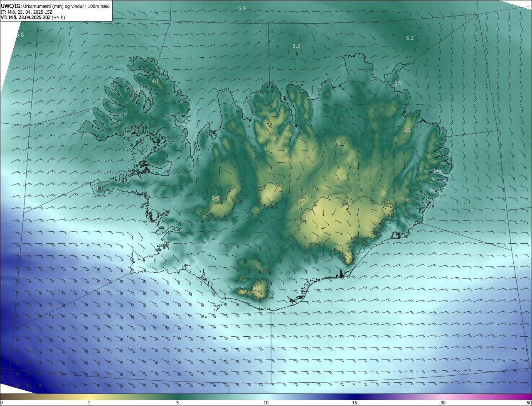Click the 7.9 value label in the bay

[x=187, y=126]
